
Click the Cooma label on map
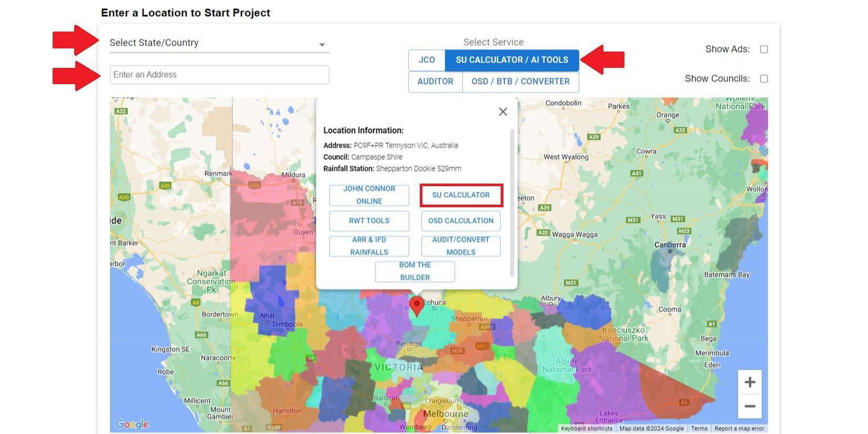tap(670, 309)
